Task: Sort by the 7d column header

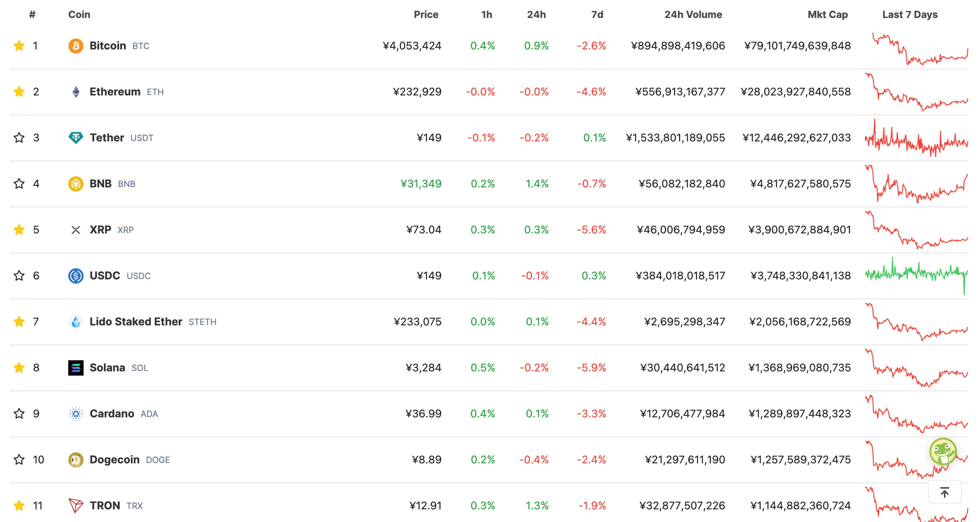Action: tap(597, 15)
